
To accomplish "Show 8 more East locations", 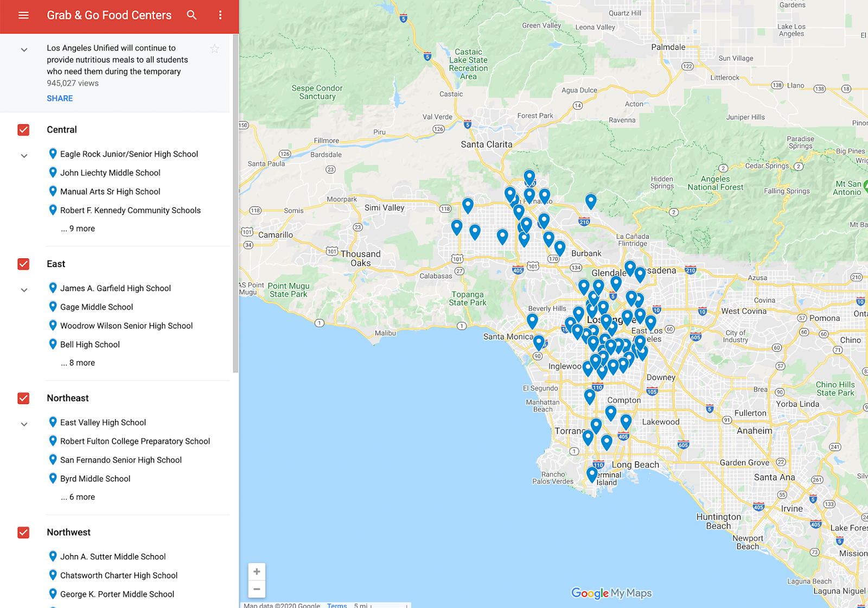I will click(x=78, y=363).
